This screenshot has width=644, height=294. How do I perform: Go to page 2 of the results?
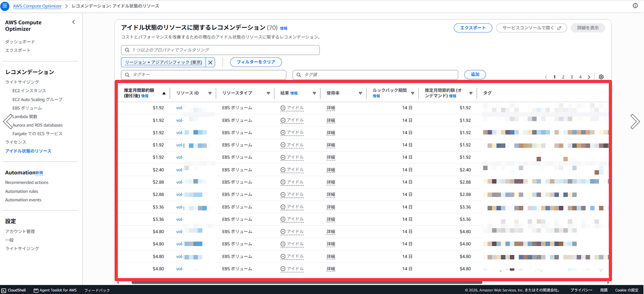563,77
